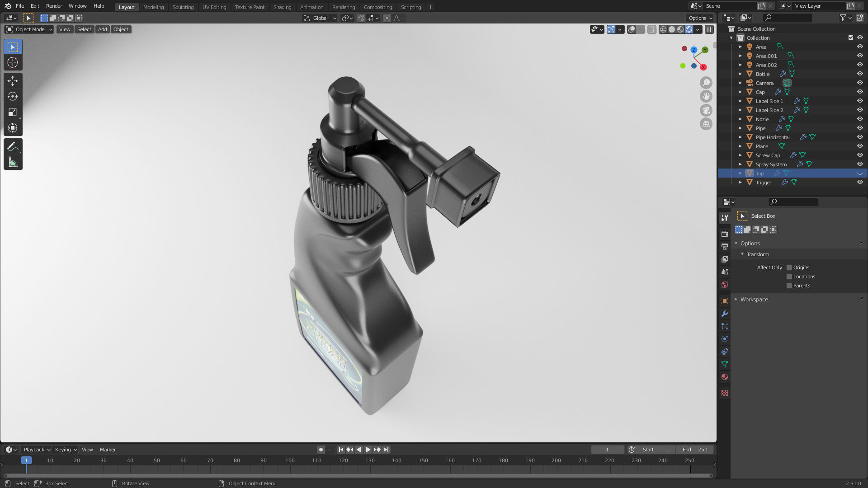Image resolution: width=868 pixels, height=488 pixels.
Task: Show the hidden Top object
Action: 860,174
